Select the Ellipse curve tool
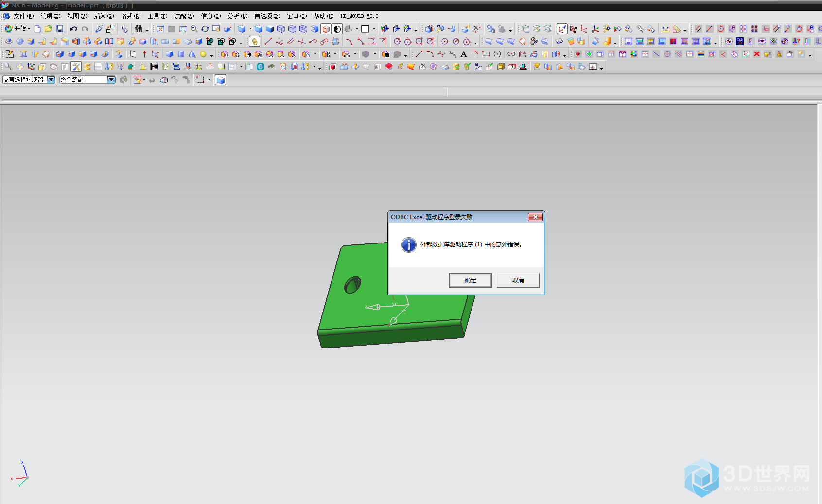Image resolution: width=822 pixels, height=504 pixels. click(511, 54)
